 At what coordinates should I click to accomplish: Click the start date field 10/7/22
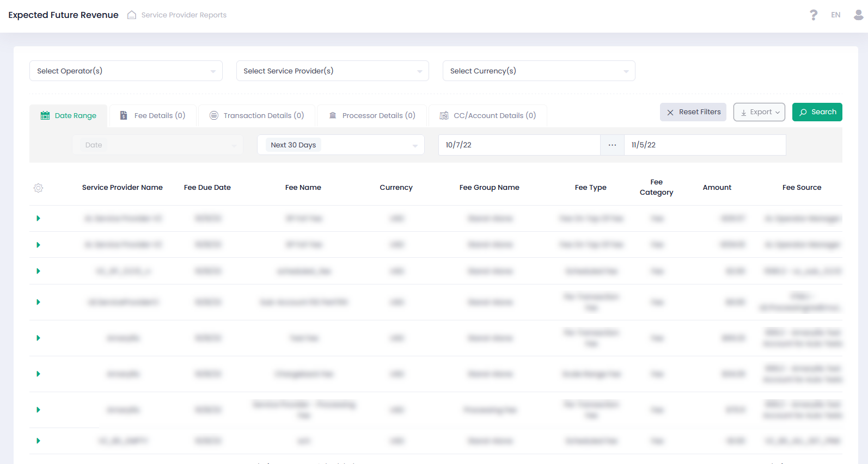519,145
